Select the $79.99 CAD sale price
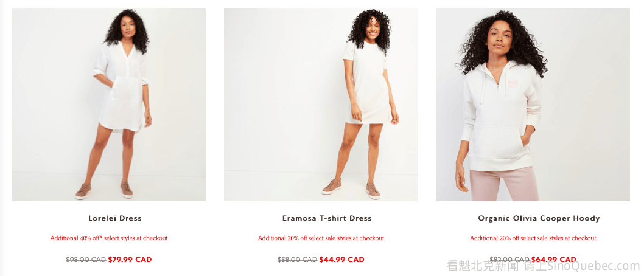 [x=130, y=260]
